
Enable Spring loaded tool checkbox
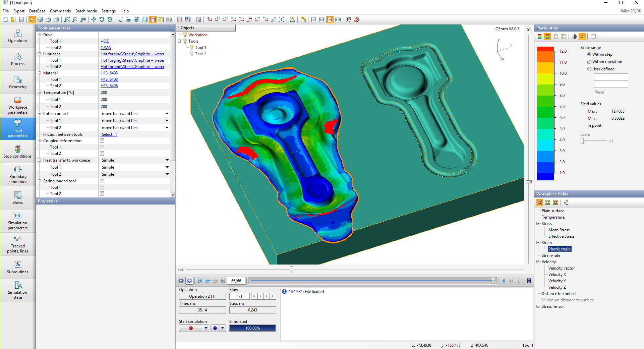102,181
